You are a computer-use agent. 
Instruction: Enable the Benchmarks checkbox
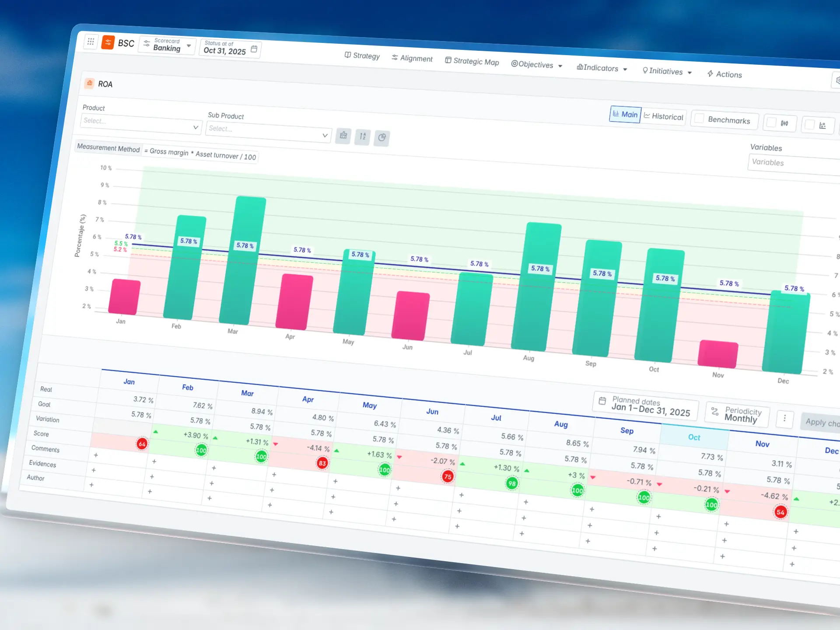click(x=700, y=118)
